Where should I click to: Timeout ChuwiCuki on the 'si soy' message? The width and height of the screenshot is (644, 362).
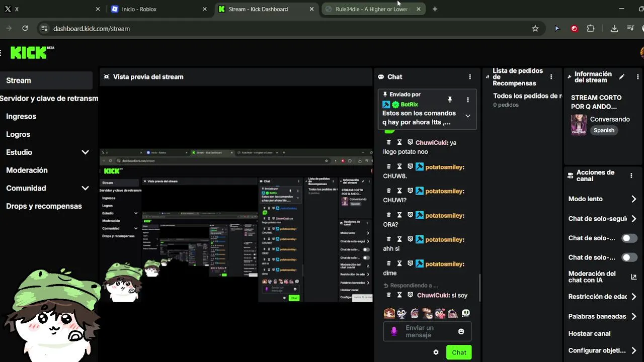click(x=399, y=295)
